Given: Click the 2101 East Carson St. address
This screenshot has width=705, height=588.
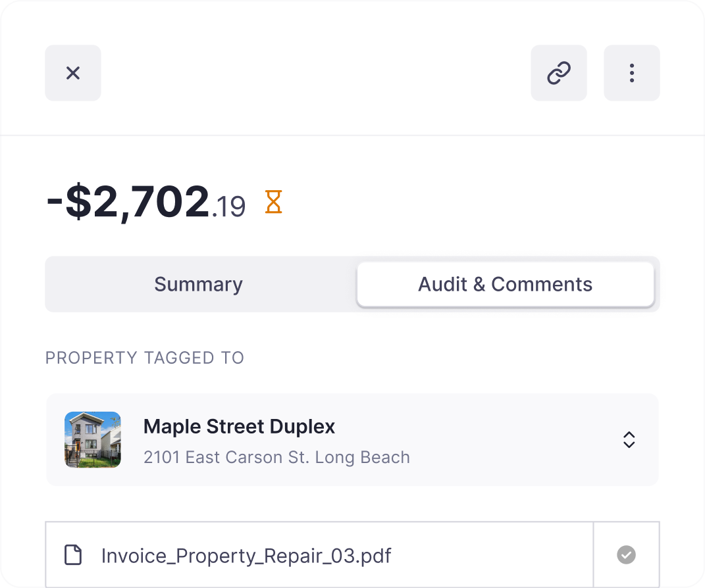Looking at the screenshot, I should pos(276,457).
